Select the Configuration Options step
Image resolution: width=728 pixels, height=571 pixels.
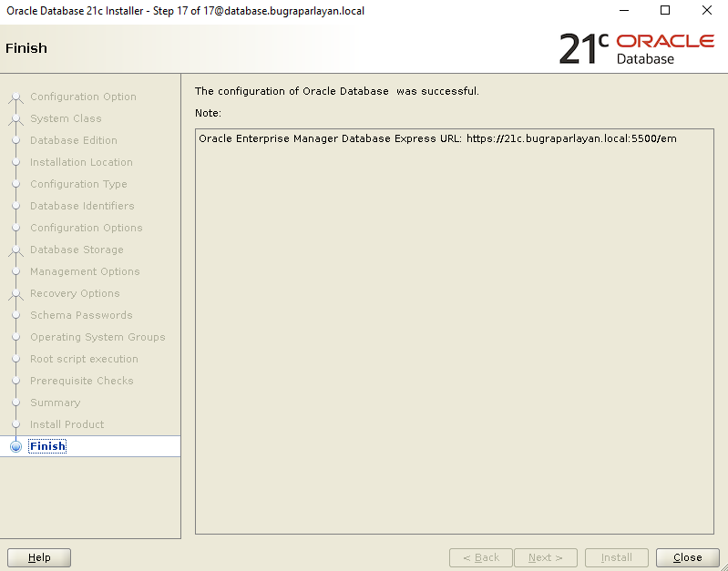tap(86, 228)
